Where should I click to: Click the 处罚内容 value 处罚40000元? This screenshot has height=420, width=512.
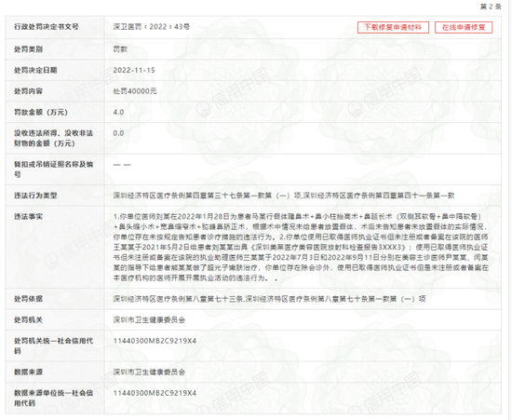click(135, 91)
